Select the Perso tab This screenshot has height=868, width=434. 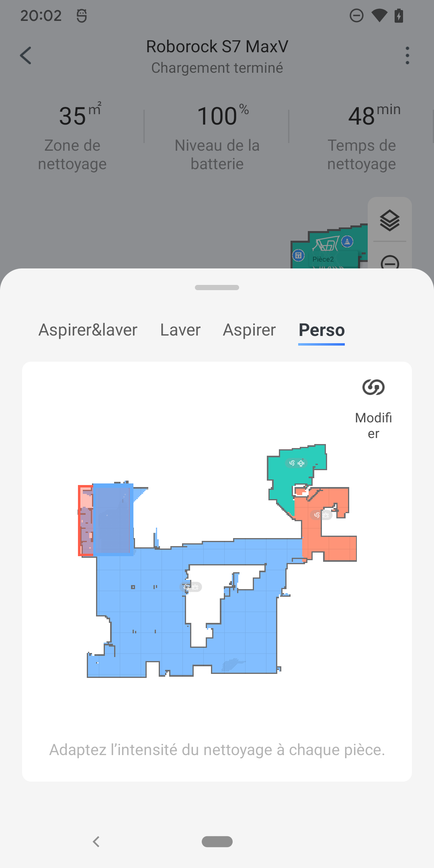point(321,330)
